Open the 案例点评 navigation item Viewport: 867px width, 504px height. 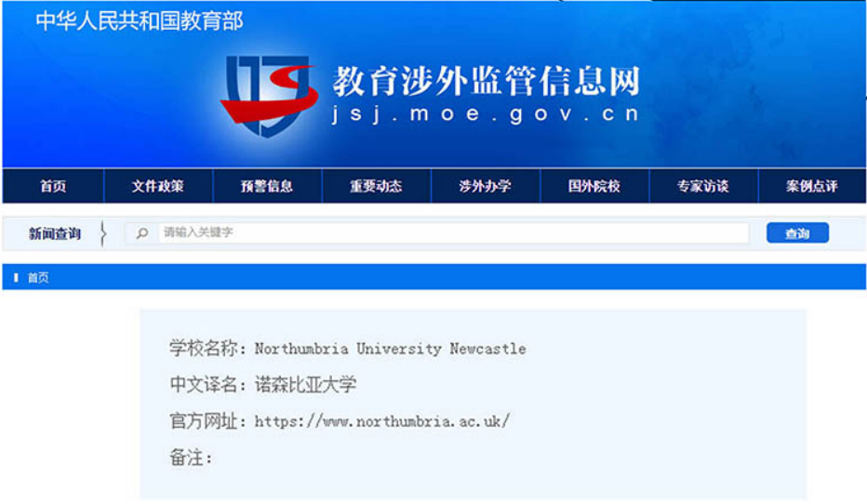coord(812,186)
